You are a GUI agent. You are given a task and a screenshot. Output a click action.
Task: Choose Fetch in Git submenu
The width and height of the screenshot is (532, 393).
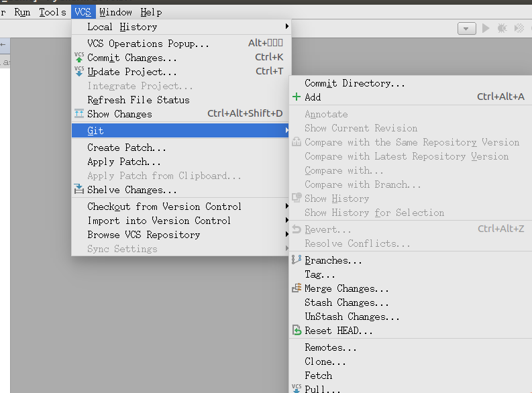(x=411, y=376)
